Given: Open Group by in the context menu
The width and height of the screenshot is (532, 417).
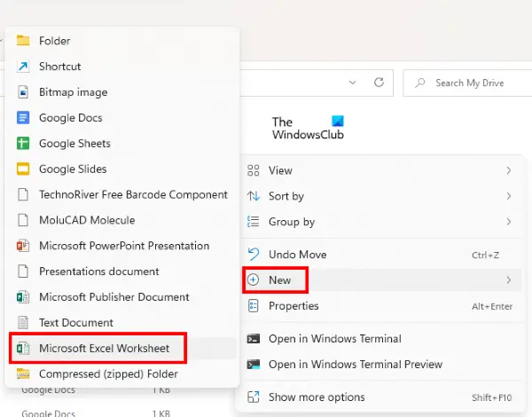Looking at the screenshot, I should click(x=381, y=222).
